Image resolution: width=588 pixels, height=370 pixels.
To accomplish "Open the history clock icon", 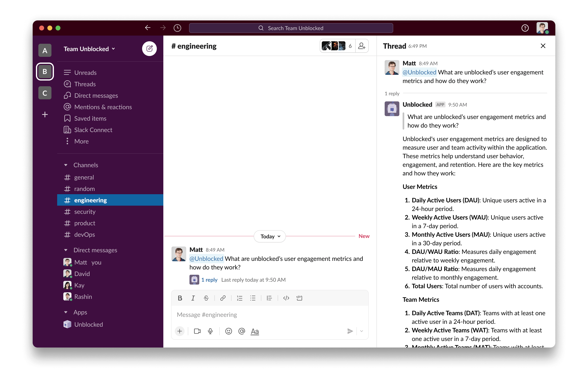I will (x=177, y=28).
